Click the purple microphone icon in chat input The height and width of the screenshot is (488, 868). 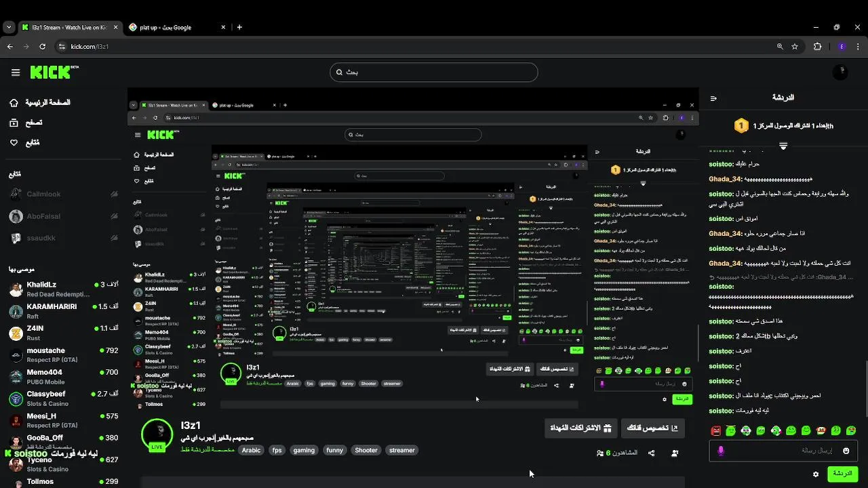[721, 451]
